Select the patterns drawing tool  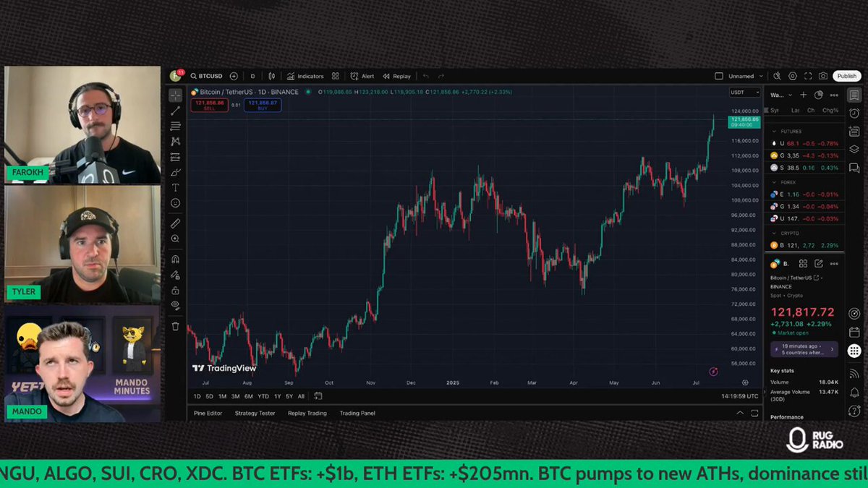pos(176,141)
